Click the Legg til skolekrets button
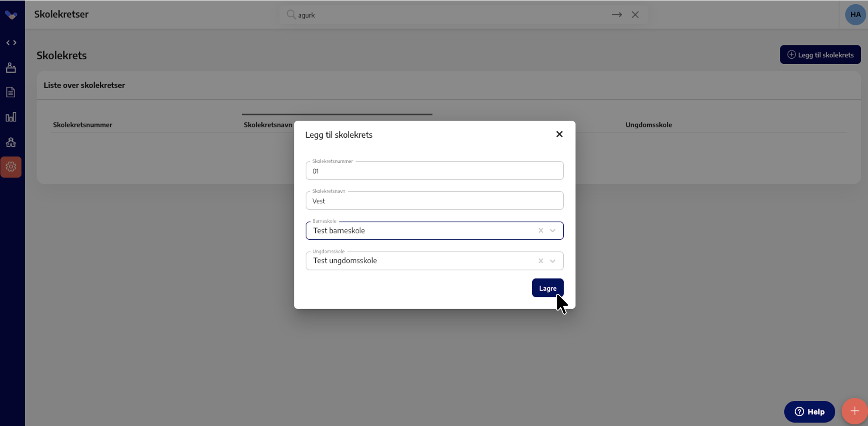 820,55
